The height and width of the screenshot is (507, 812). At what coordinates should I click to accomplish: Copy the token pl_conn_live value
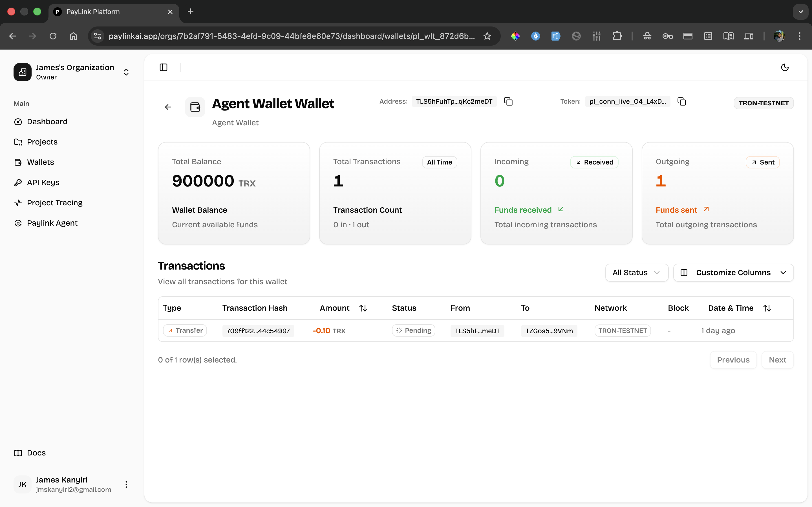pos(681,101)
